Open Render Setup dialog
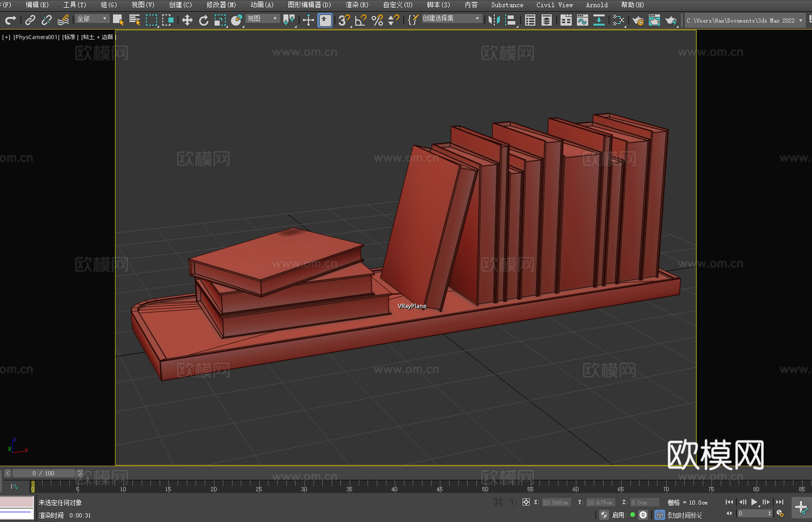812x522 pixels. (x=638, y=20)
